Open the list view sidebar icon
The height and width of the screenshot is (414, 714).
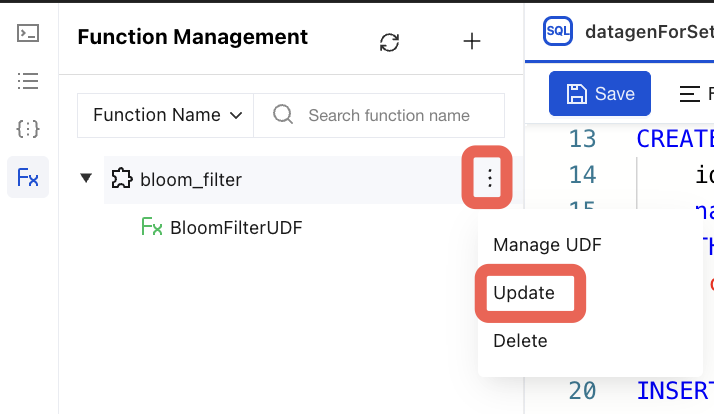click(28, 81)
